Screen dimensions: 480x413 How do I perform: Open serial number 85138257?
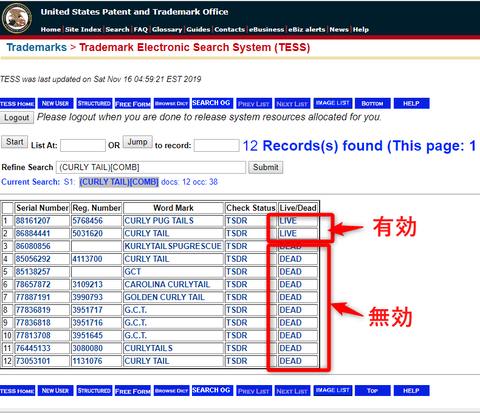[33, 272]
